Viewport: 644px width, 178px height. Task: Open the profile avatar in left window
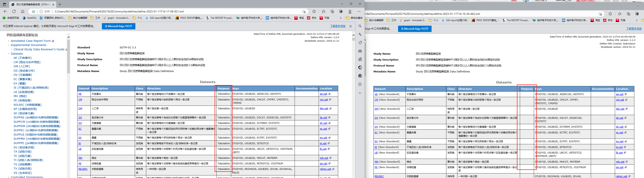(x=350, y=11)
